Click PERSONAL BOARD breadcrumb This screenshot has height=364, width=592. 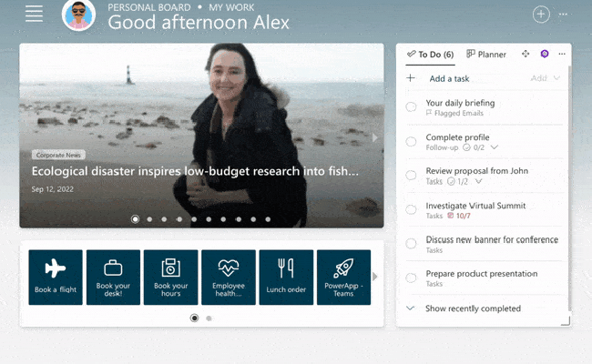149,7
